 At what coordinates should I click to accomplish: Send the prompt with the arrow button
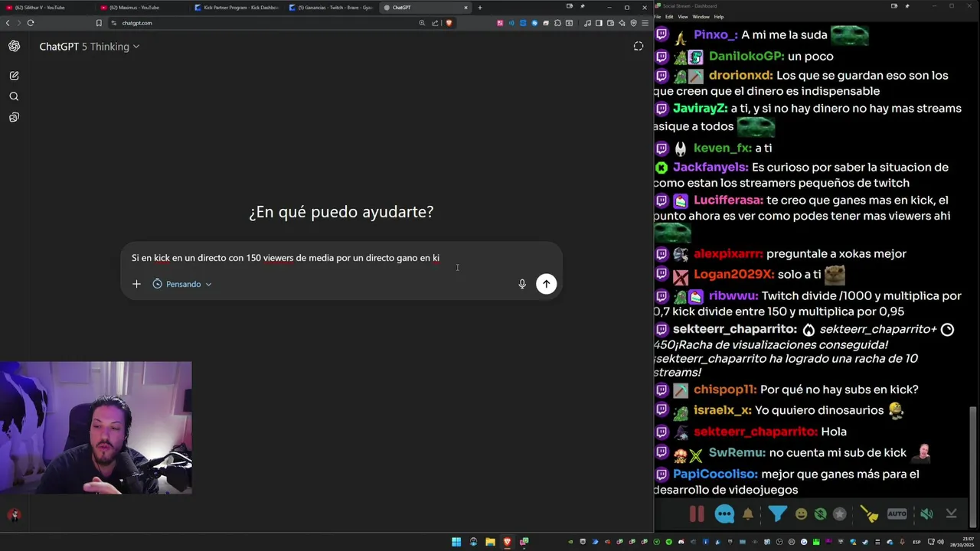click(x=546, y=284)
